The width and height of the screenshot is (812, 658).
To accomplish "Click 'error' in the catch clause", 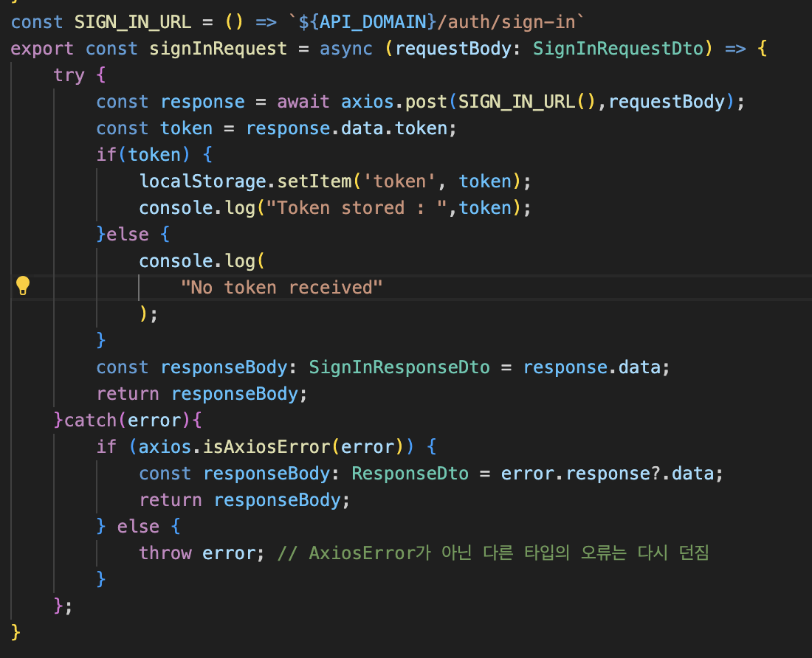I will (154, 420).
